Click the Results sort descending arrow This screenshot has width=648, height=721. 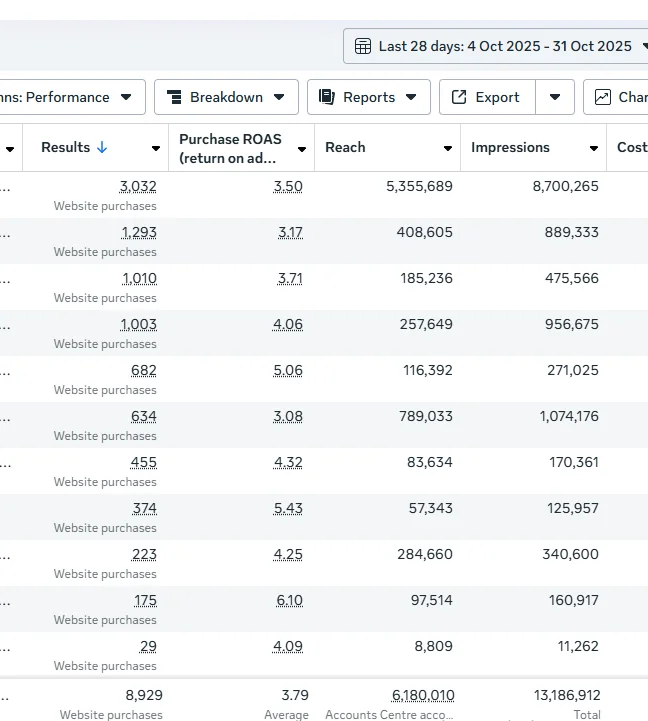[102, 147]
